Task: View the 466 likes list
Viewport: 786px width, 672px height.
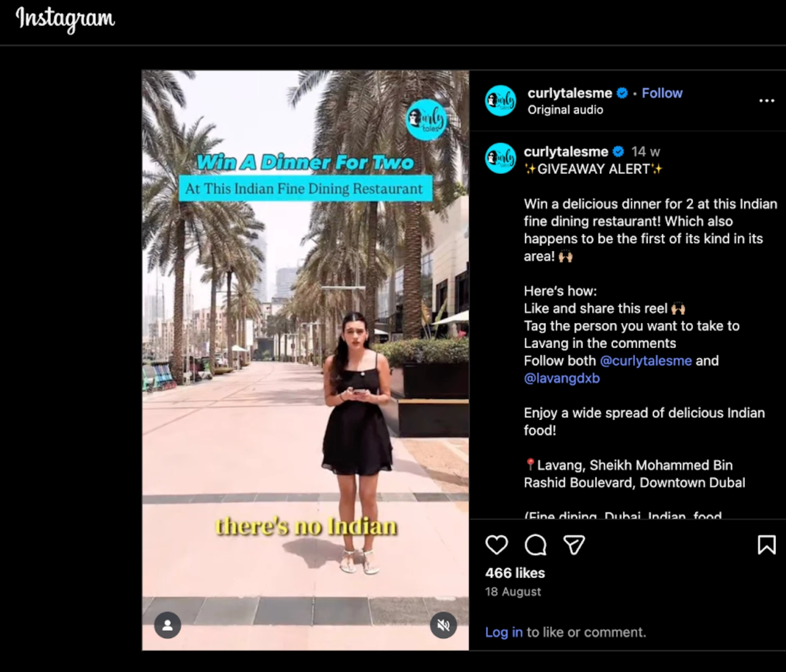Action: pos(515,573)
